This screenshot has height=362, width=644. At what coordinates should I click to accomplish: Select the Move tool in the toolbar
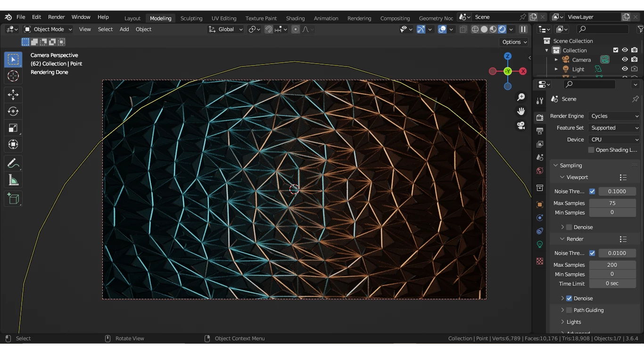coord(13,94)
